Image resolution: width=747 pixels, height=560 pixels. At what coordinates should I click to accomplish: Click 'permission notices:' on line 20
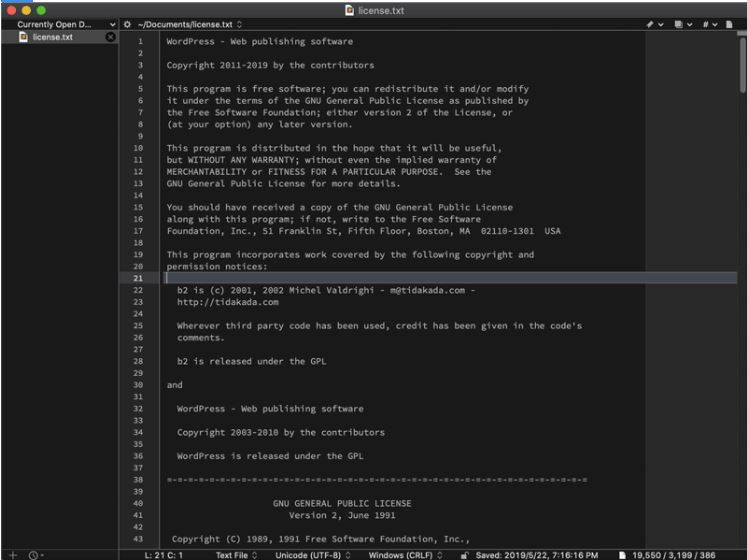(217, 266)
